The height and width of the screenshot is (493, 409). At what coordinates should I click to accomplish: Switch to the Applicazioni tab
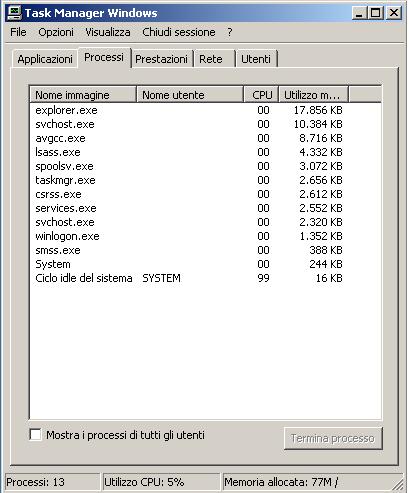(45, 59)
